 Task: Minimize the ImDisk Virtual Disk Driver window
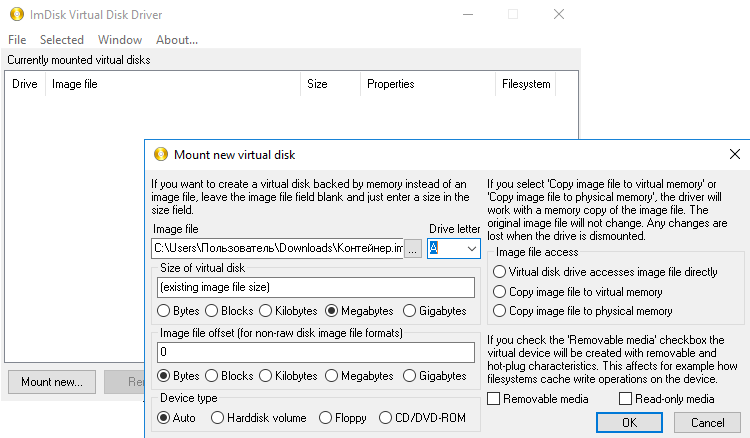[468, 14]
